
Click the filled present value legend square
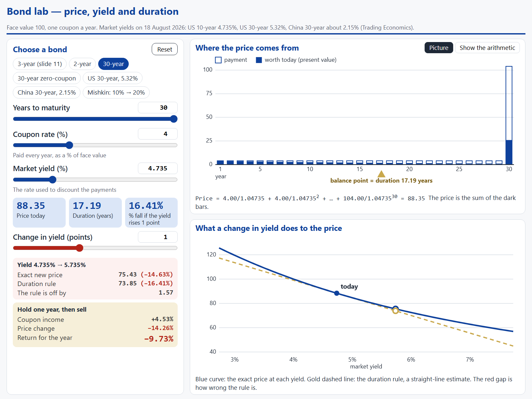pyautogui.click(x=259, y=60)
